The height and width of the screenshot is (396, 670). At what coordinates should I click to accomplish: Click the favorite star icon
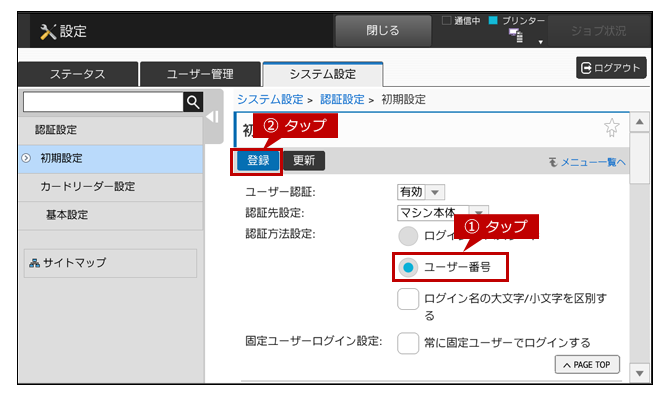tap(611, 127)
